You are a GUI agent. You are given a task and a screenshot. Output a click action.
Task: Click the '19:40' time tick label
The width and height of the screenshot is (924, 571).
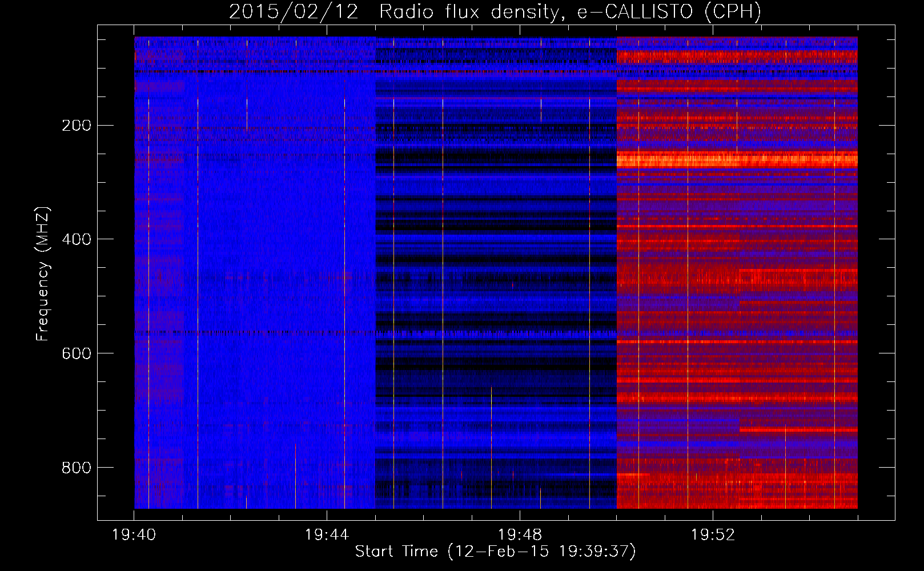tap(134, 535)
